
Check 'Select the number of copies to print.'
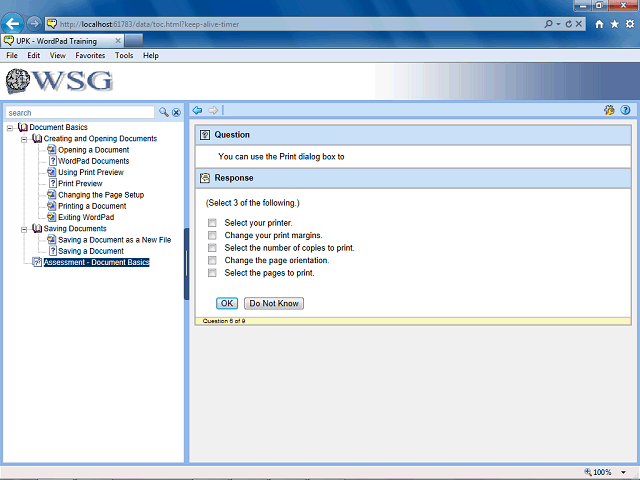(x=212, y=248)
